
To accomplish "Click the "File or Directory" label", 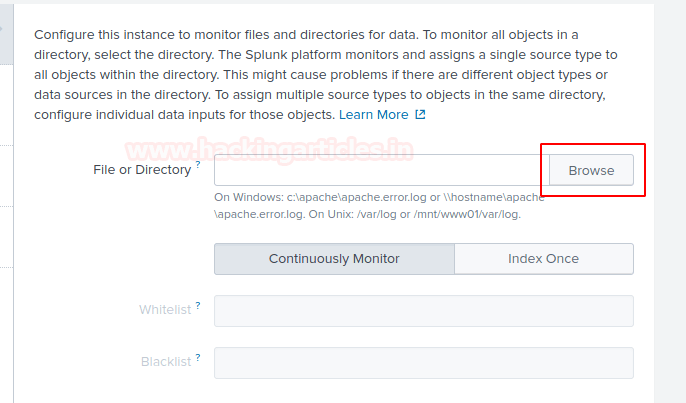I will point(141,170).
